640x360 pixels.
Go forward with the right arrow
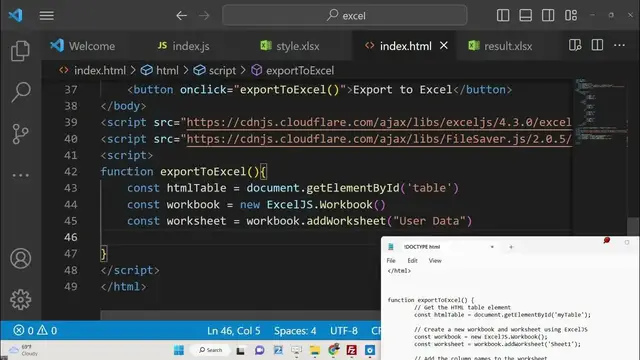(204, 16)
